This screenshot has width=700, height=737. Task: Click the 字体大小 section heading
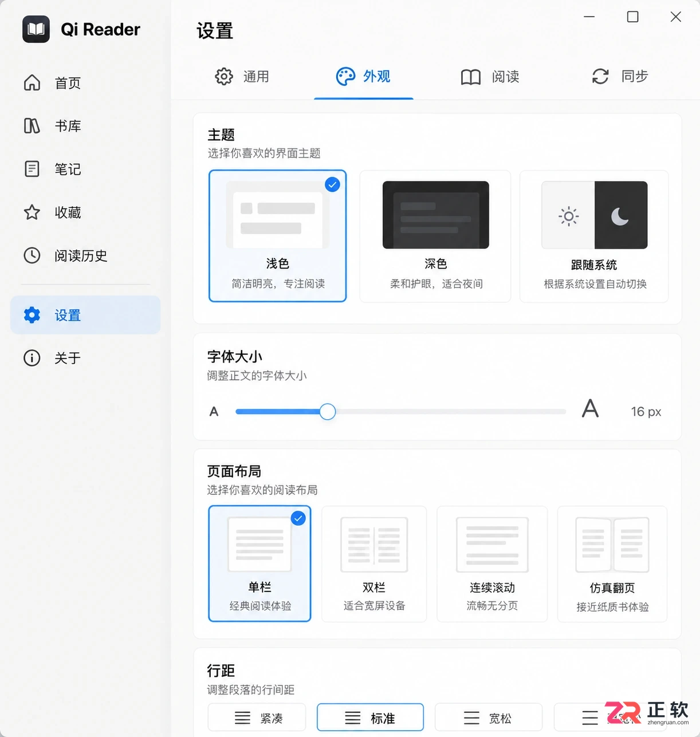click(x=235, y=356)
